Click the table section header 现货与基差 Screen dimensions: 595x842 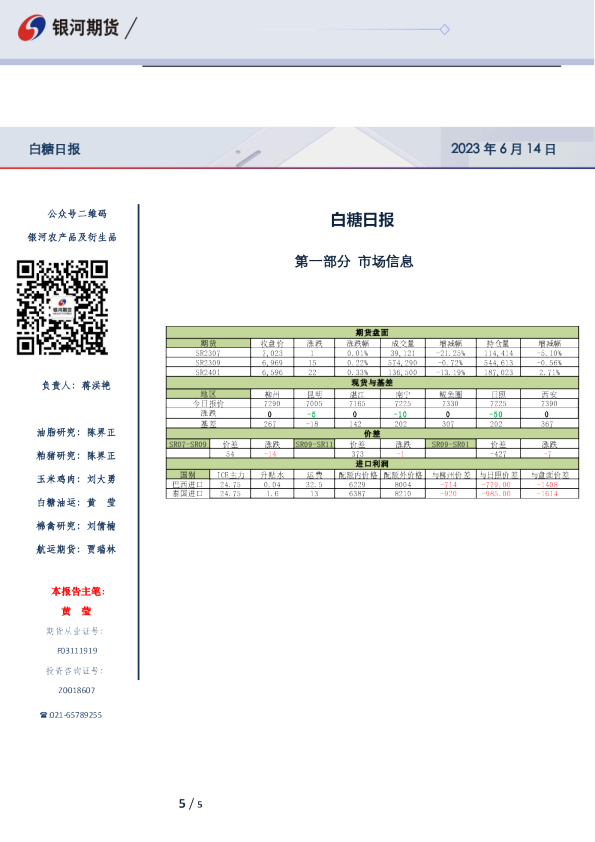pos(372,382)
